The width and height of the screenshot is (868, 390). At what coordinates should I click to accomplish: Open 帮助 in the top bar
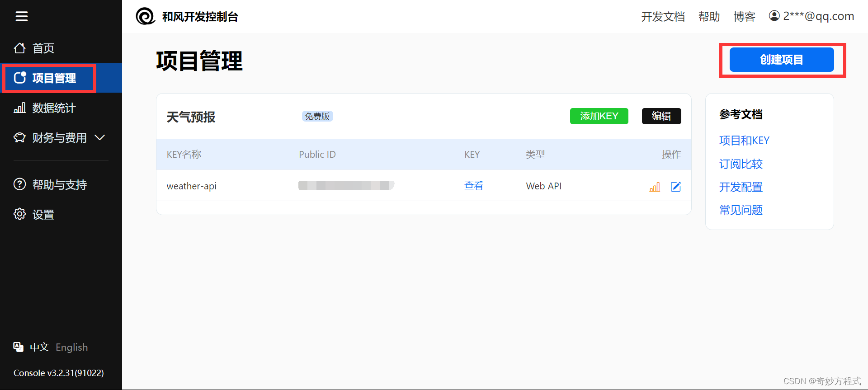click(709, 17)
